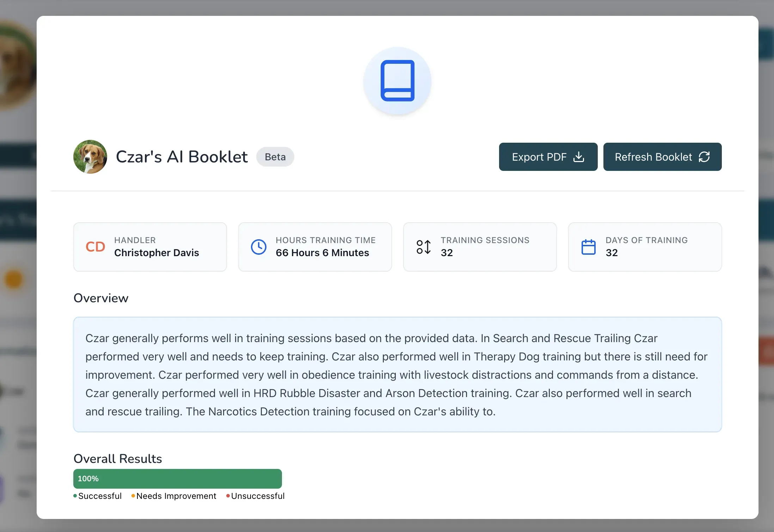Click the handler name Christopher Davis

[x=156, y=253]
